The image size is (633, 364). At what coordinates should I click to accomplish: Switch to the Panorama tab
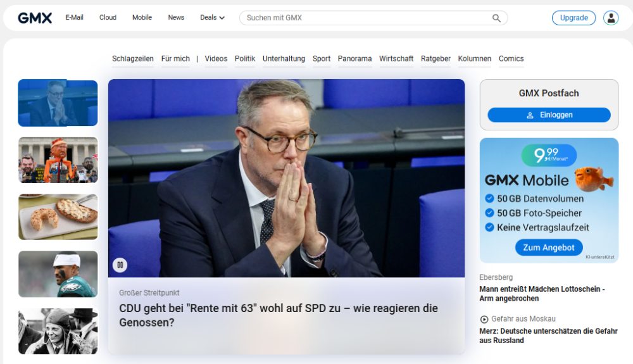coord(354,58)
